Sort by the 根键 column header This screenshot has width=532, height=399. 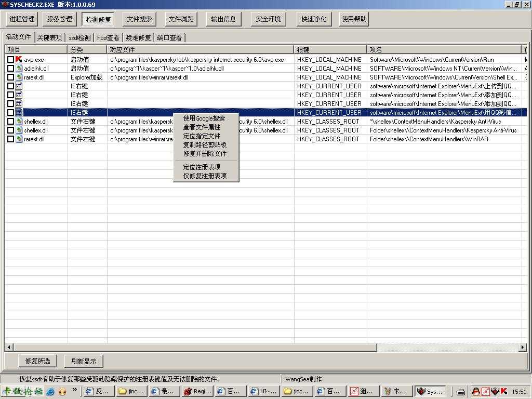[x=330, y=49]
